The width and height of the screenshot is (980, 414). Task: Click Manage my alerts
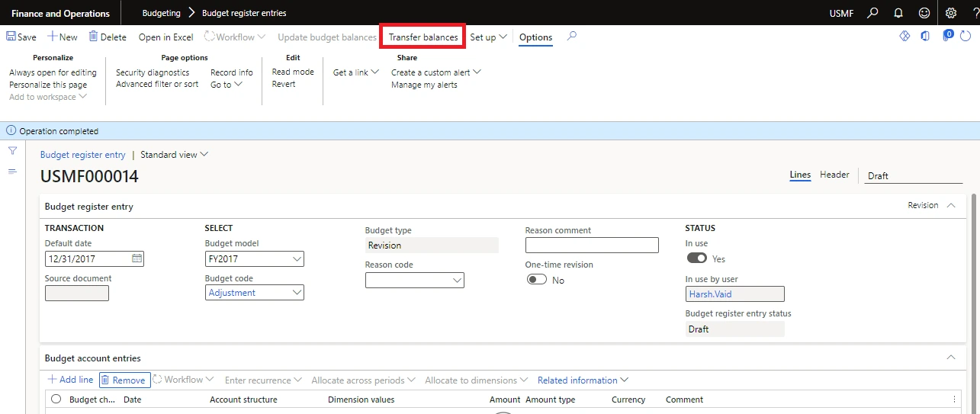pyautogui.click(x=424, y=85)
